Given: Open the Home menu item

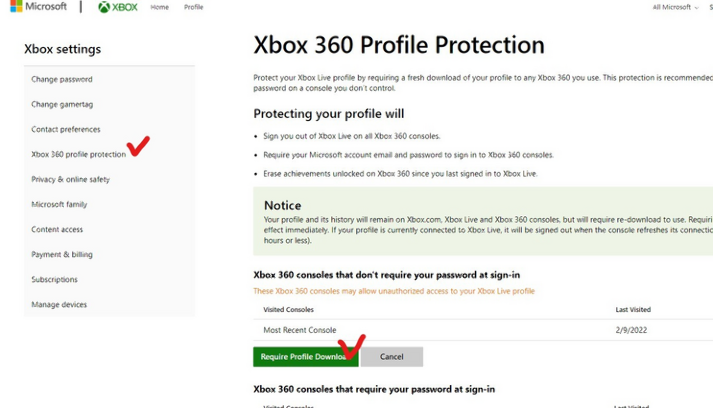Looking at the screenshot, I should tap(159, 7).
